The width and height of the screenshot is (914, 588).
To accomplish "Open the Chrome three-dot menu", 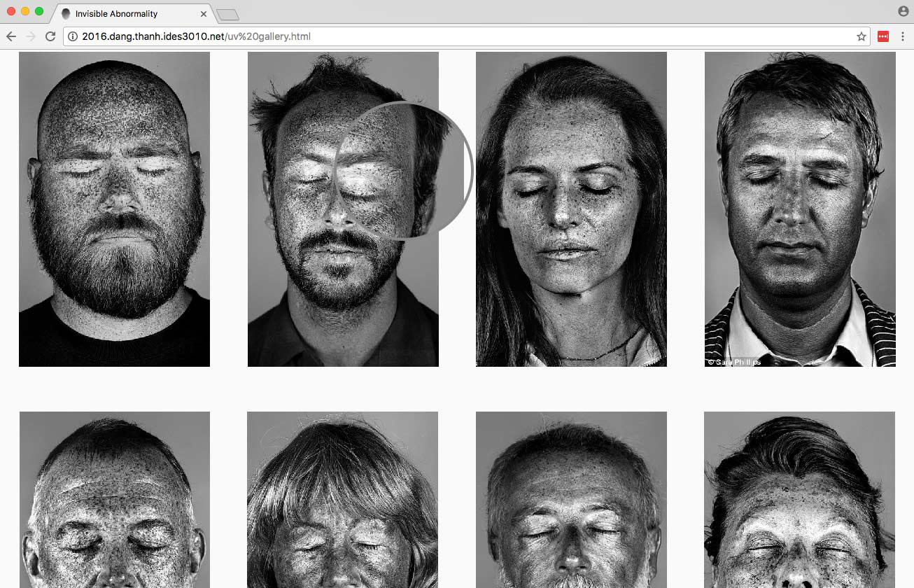I will pos(903,36).
